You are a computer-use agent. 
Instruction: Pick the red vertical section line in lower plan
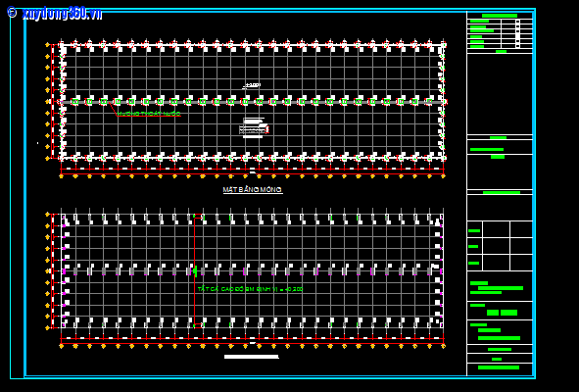[194, 270]
